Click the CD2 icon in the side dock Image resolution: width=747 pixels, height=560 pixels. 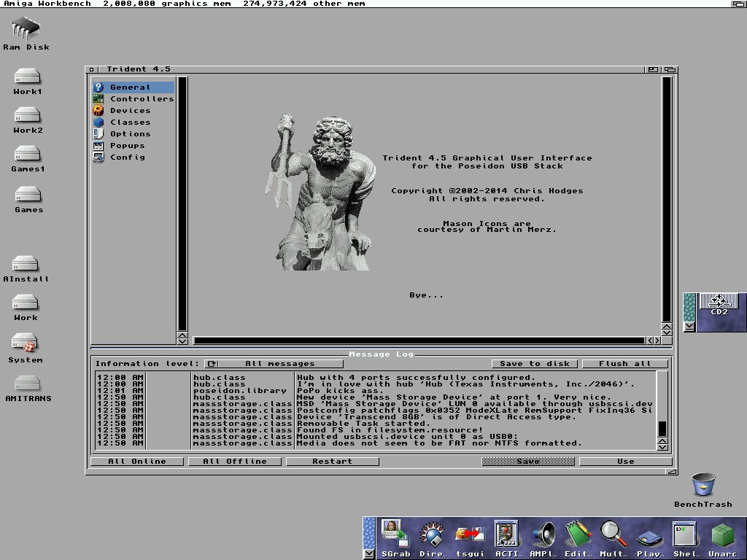click(x=719, y=305)
